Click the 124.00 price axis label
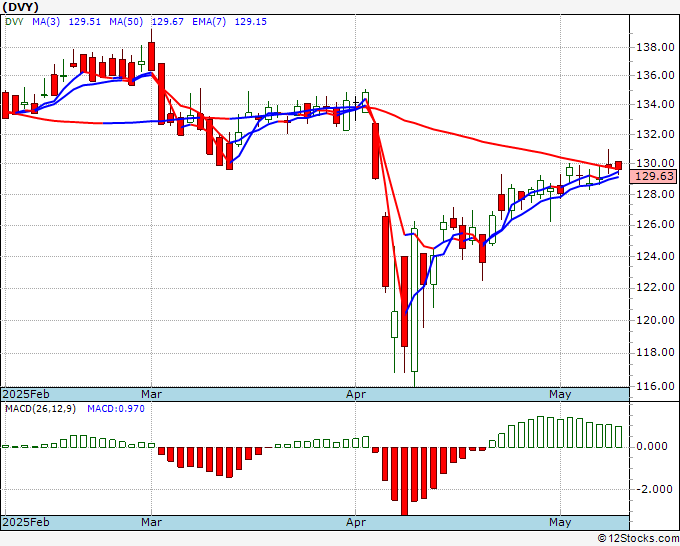This screenshot has height=546, width=680. point(655,256)
